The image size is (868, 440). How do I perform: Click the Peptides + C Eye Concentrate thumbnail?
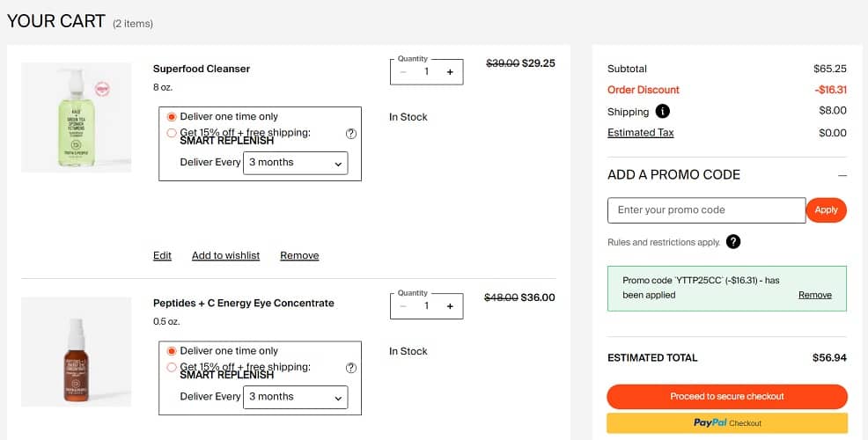pyautogui.click(x=76, y=352)
